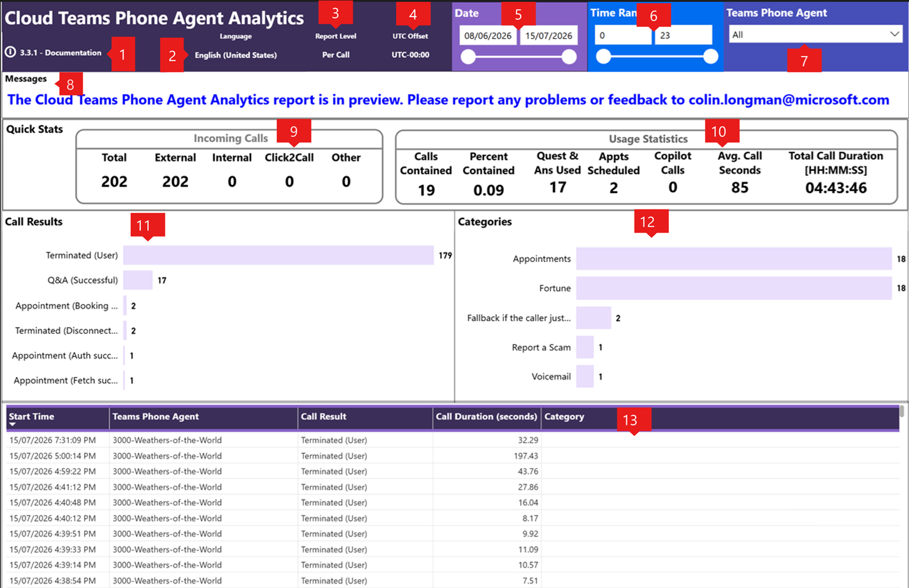
Task: Click the Date slider end handle
Action: pyautogui.click(x=569, y=57)
